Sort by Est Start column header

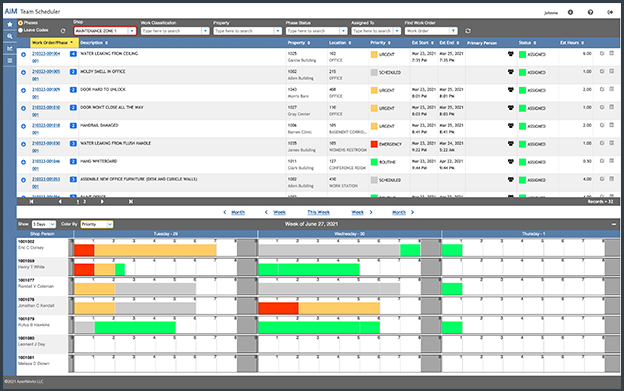pyautogui.click(x=423, y=43)
